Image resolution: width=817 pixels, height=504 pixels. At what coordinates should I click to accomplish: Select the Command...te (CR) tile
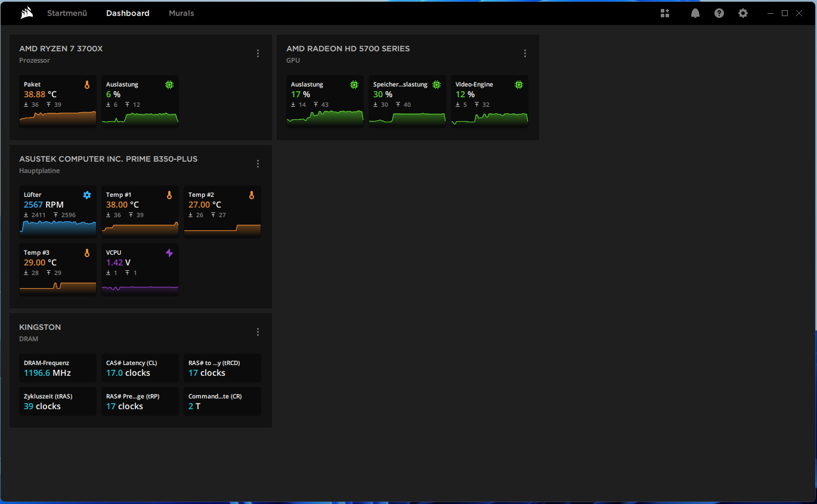(x=222, y=401)
